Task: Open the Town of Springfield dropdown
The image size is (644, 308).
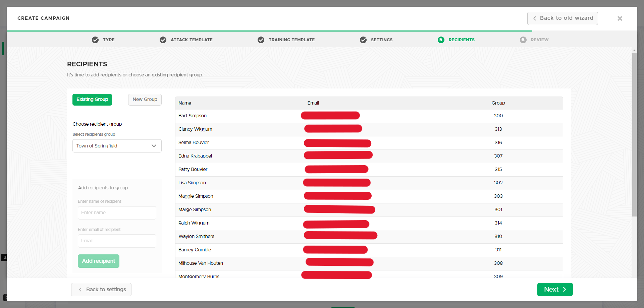Action: tap(117, 146)
